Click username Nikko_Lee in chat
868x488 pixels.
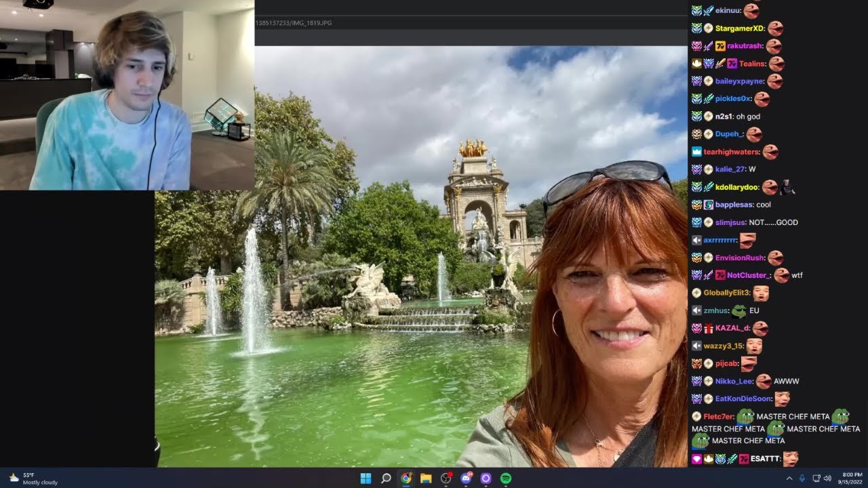[734, 381]
